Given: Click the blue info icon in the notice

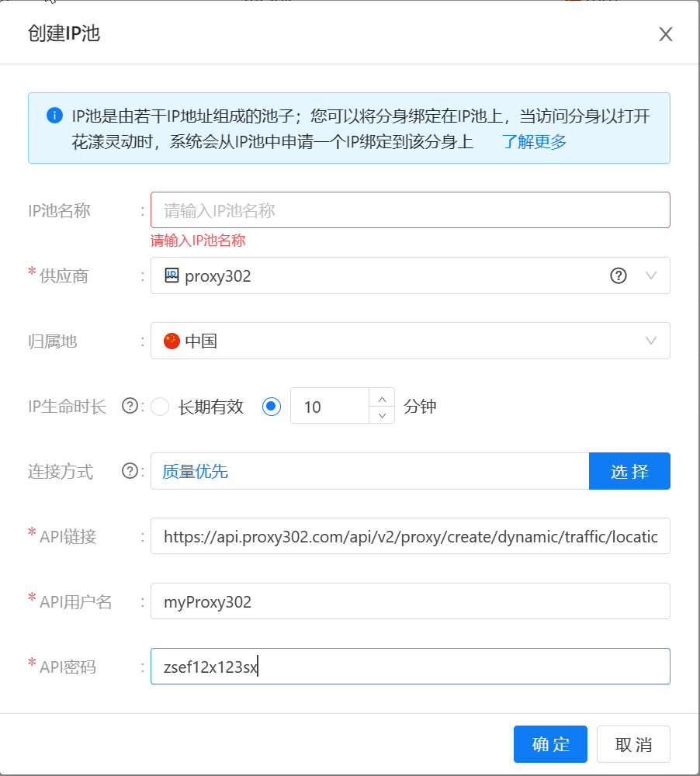Looking at the screenshot, I should click(x=54, y=116).
